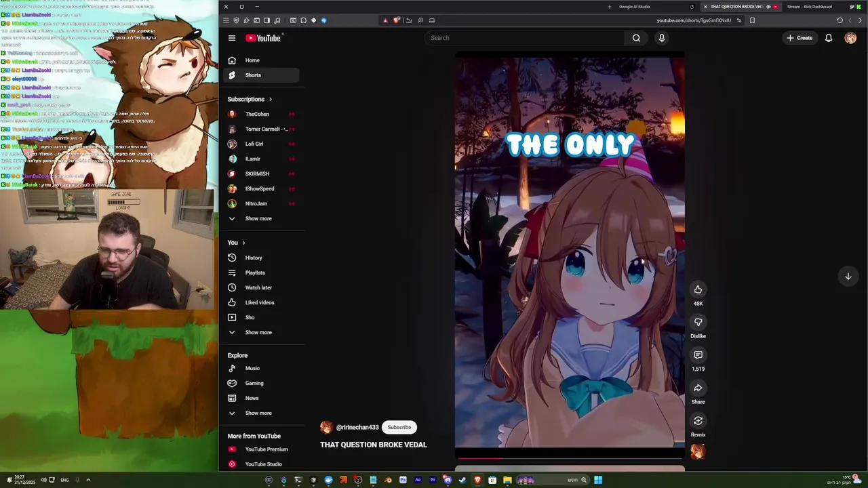868x488 pixels.
Task: Switch to Stream - Kick Dashboard tab
Action: (809, 7)
